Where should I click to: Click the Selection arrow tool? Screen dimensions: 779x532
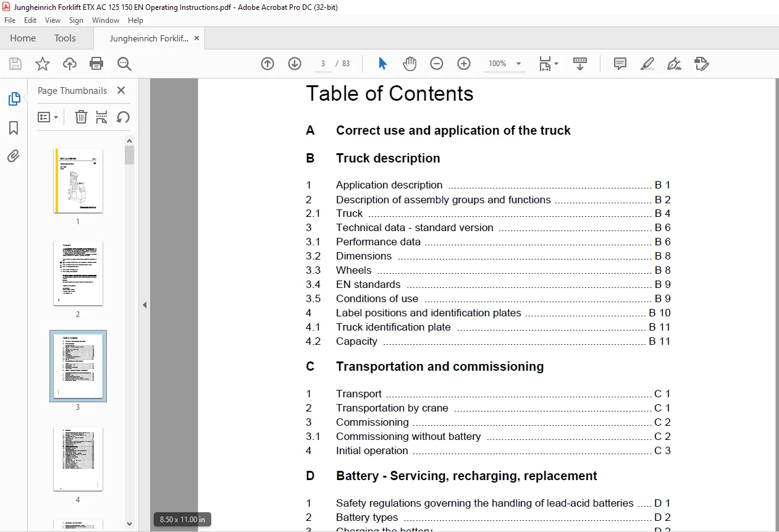[382, 64]
